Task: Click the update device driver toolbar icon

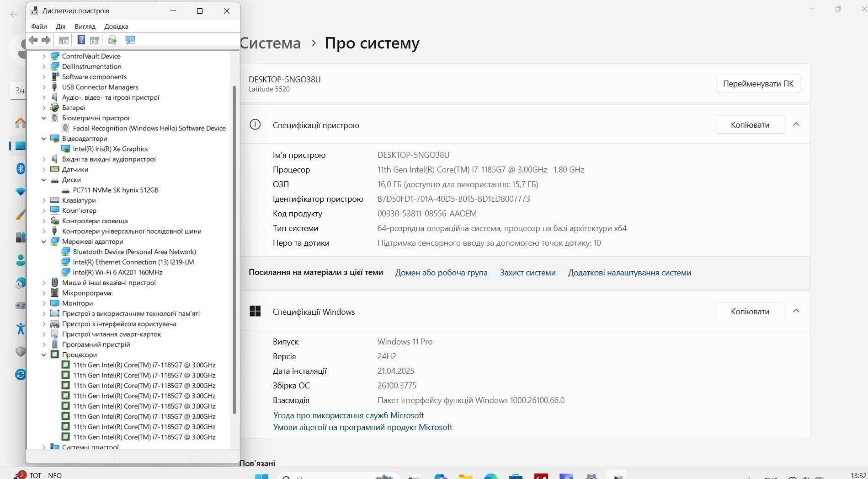Action: pos(112,40)
